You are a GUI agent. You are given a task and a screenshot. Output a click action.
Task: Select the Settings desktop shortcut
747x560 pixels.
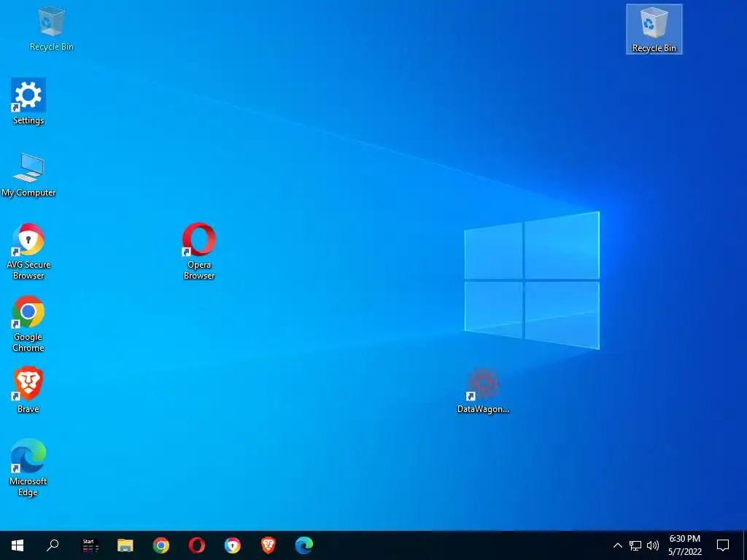coord(28,101)
